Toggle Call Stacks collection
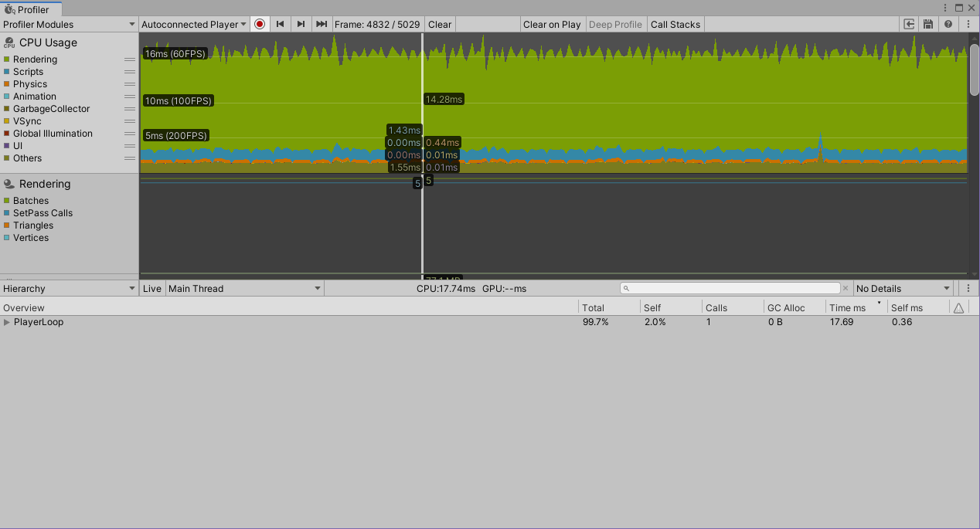This screenshot has height=529, width=980. pos(675,24)
